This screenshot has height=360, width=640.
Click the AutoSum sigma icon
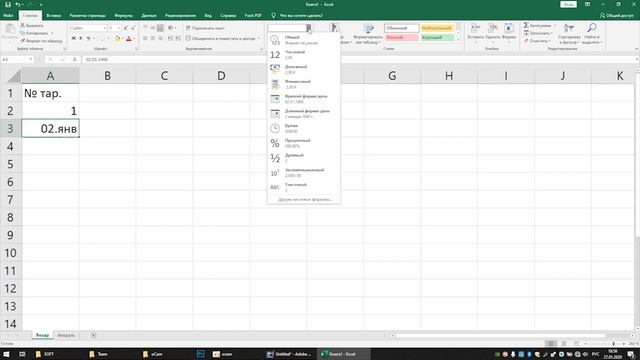click(526, 25)
